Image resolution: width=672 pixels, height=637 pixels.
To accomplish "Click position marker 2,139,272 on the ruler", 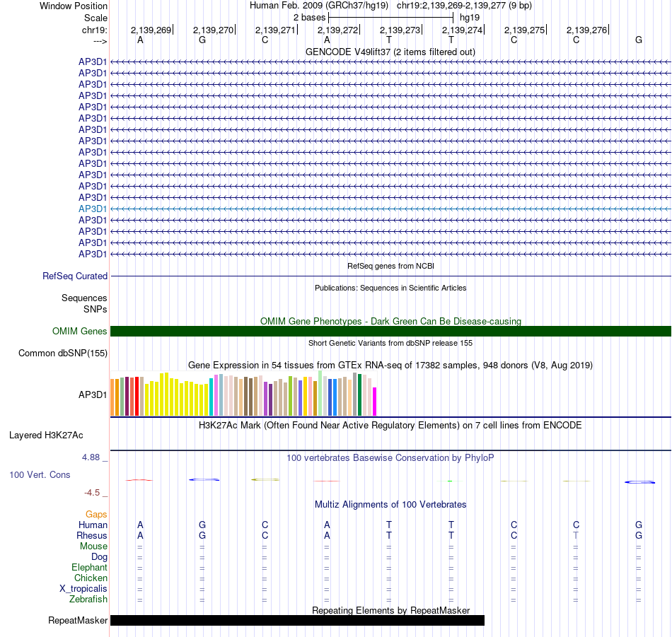I will pos(337,30).
